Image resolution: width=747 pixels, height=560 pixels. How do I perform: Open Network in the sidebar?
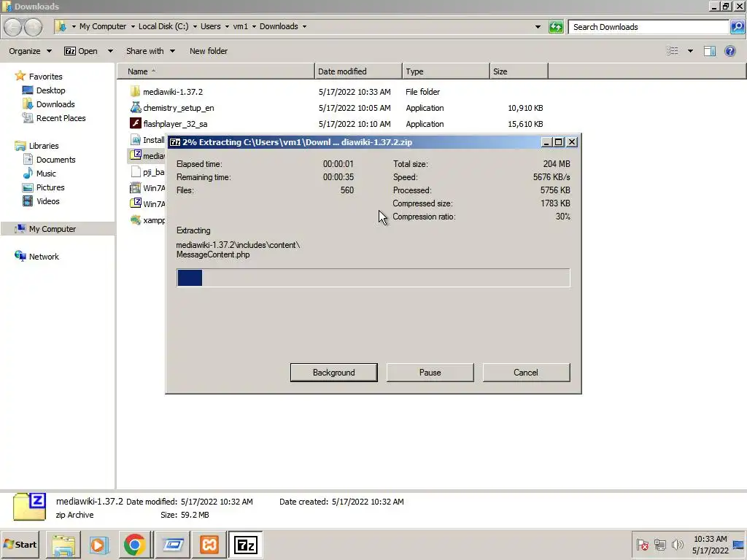(44, 257)
